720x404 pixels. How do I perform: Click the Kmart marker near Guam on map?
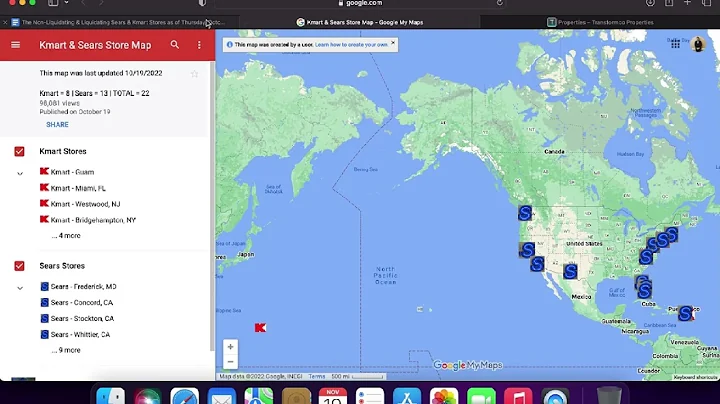pos(260,328)
